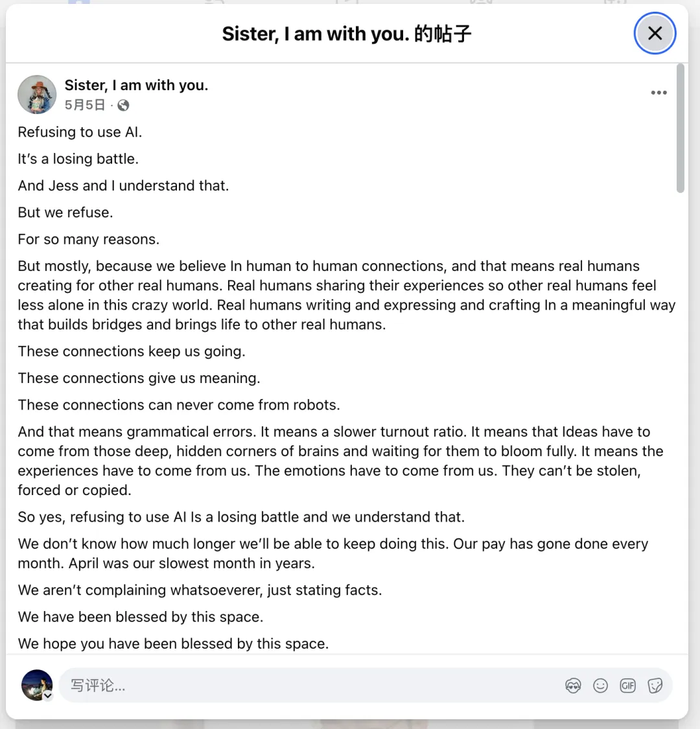This screenshot has height=729, width=700.
Task: Click the post's vertical scrollbar thumb
Action: 680,128
